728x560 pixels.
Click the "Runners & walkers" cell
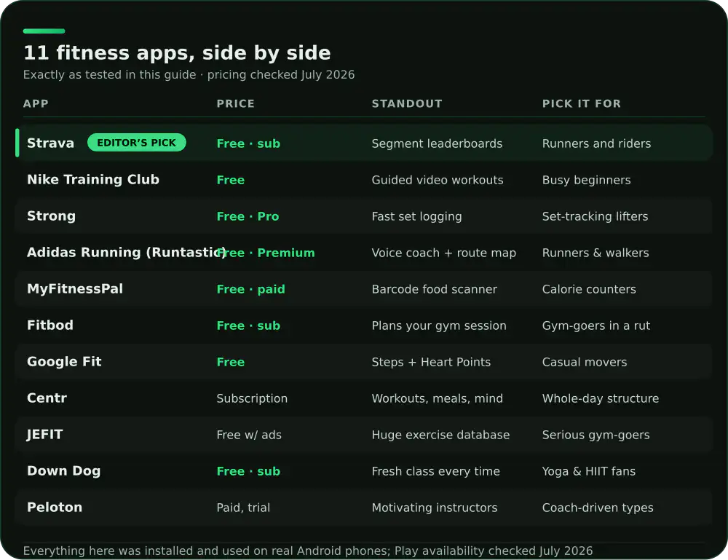[x=596, y=253]
